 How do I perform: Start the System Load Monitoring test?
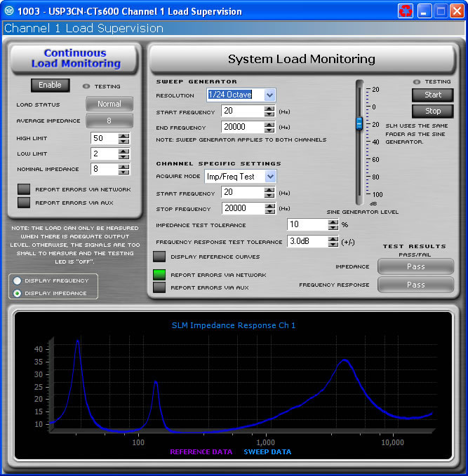click(433, 95)
